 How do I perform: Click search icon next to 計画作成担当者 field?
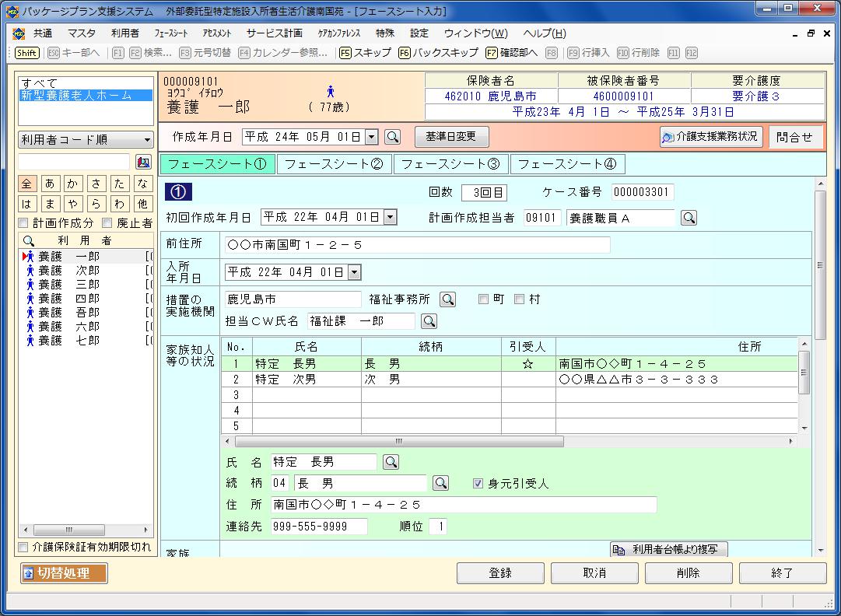(x=689, y=219)
